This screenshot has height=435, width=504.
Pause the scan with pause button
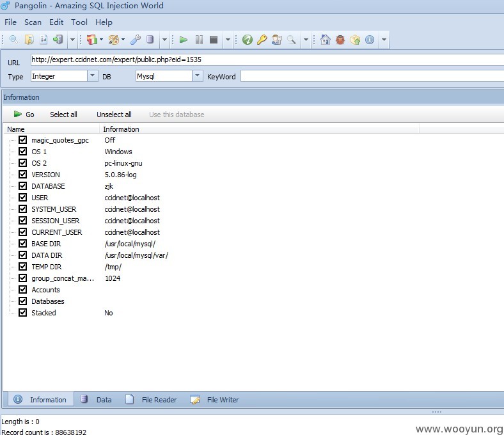click(199, 40)
